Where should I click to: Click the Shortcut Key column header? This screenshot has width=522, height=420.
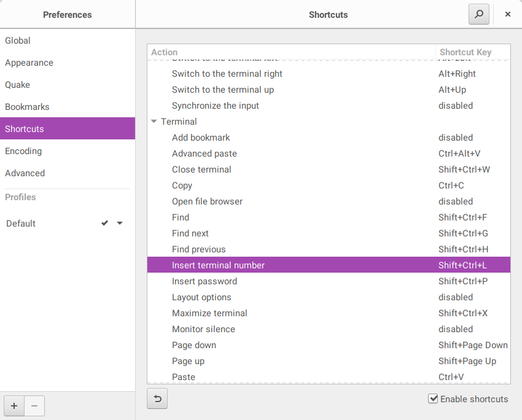(464, 52)
